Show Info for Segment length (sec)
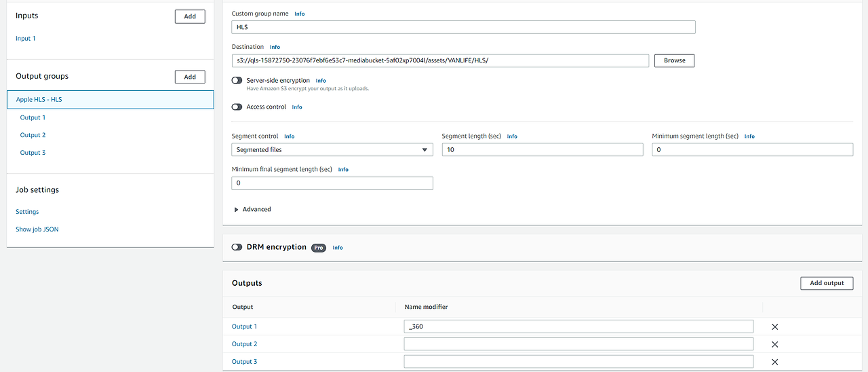Screen dimensions: 868x372 [512, 136]
